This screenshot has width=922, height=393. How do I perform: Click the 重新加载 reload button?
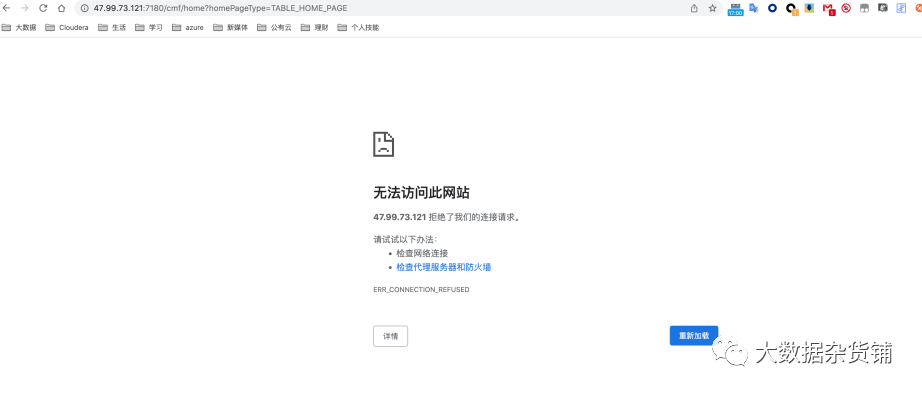click(694, 335)
